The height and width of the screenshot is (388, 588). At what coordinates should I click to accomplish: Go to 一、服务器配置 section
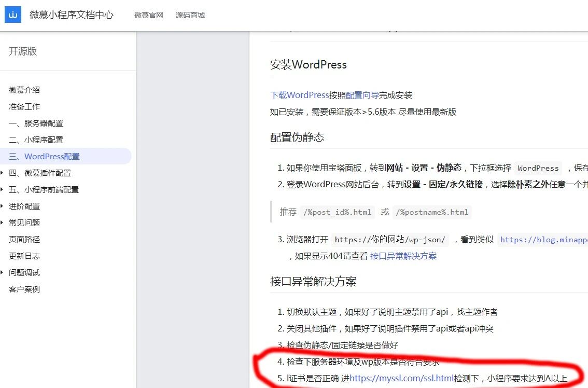[x=36, y=123]
